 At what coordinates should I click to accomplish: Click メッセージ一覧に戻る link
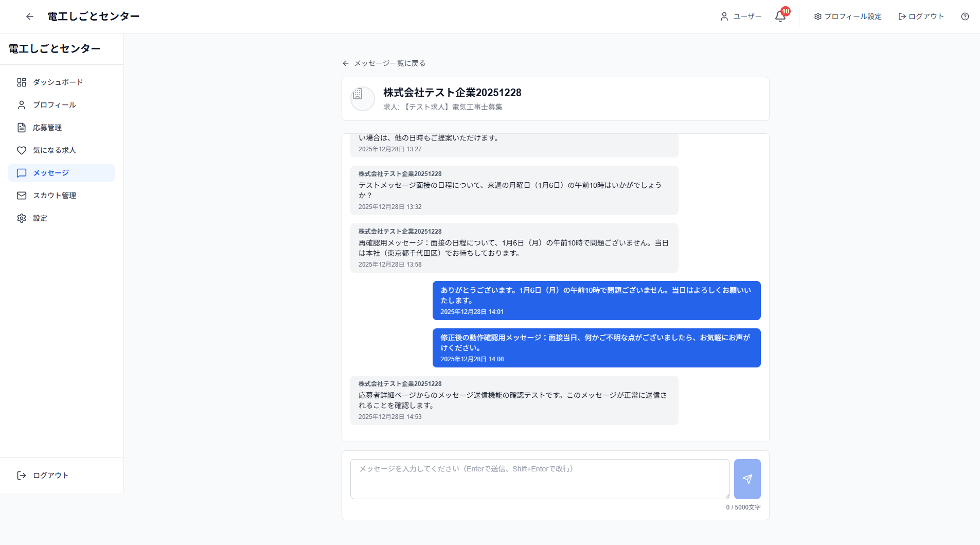pyautogui.click(x=388, y=63)
